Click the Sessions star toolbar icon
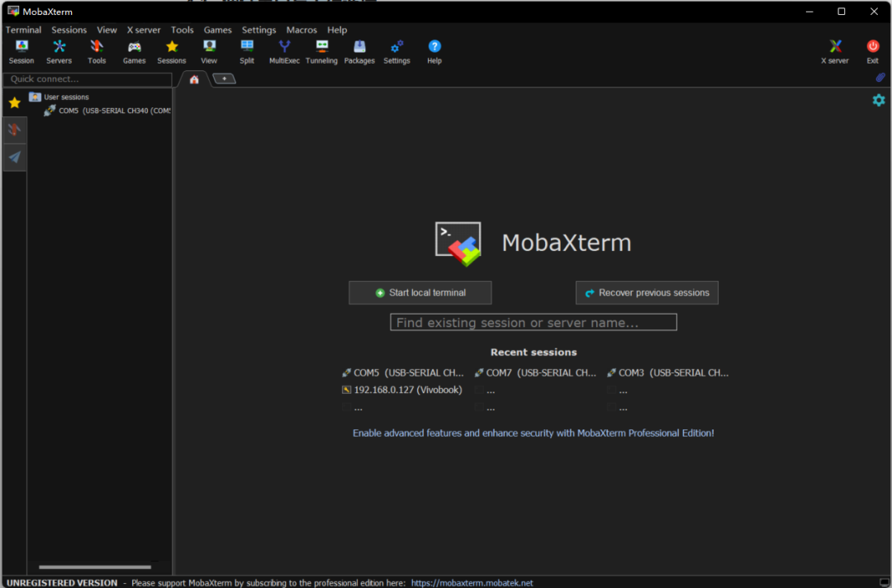Screen dimensions: 892x588 [171, 52]
